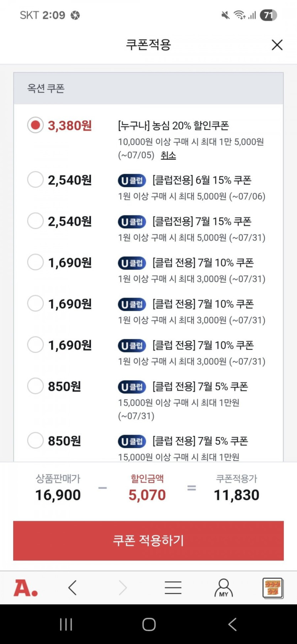Tap the Auction home logo icon
The width and height of the screenshot is (297, 644).
point(26,588)
